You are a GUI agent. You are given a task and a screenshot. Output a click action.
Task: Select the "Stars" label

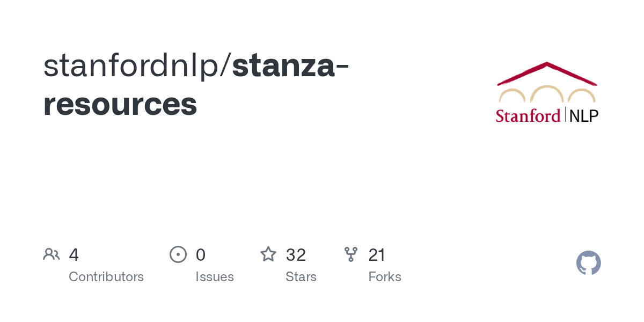(301, 277)
